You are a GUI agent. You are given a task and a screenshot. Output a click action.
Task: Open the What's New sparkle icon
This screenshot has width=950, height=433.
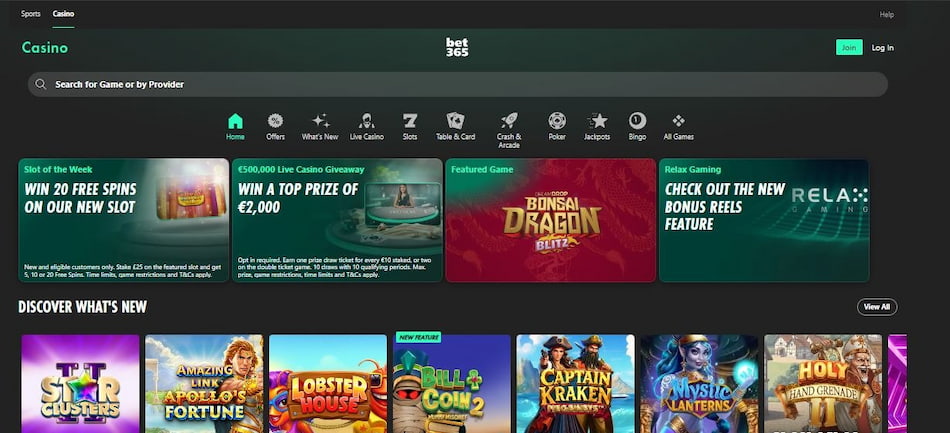[x=321, y=121]
